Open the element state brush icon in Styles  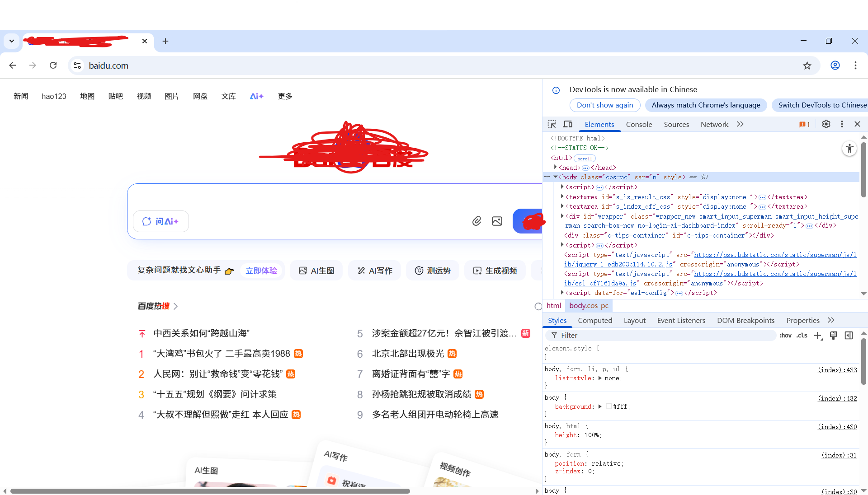[x=834, y=336]
